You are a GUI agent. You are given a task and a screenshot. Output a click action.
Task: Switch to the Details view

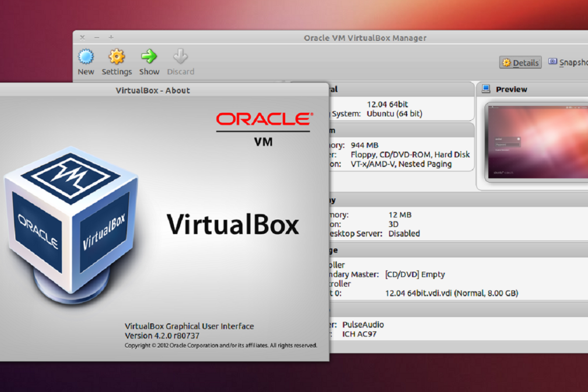(520, 63)
